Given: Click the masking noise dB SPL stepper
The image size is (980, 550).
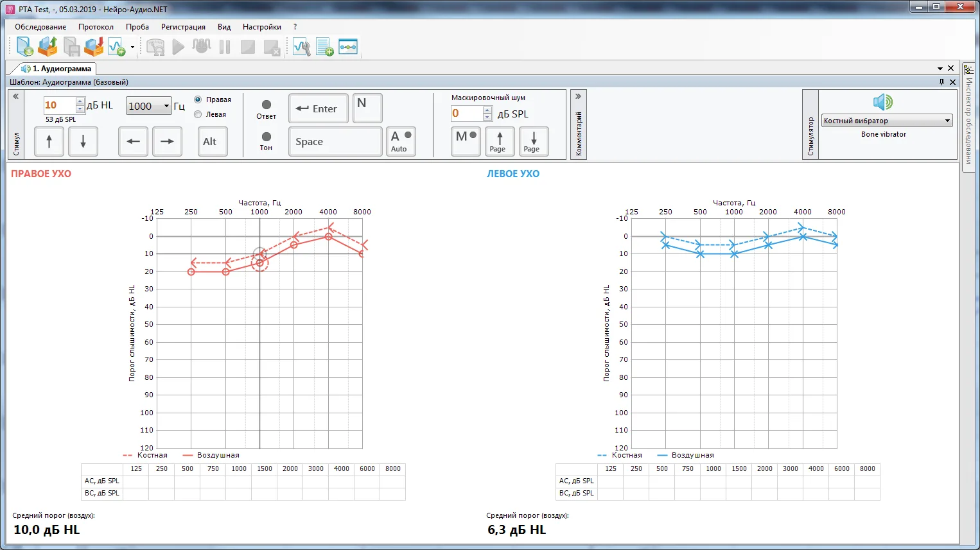Looking at the screenshot, I should [x=487, y=114].
